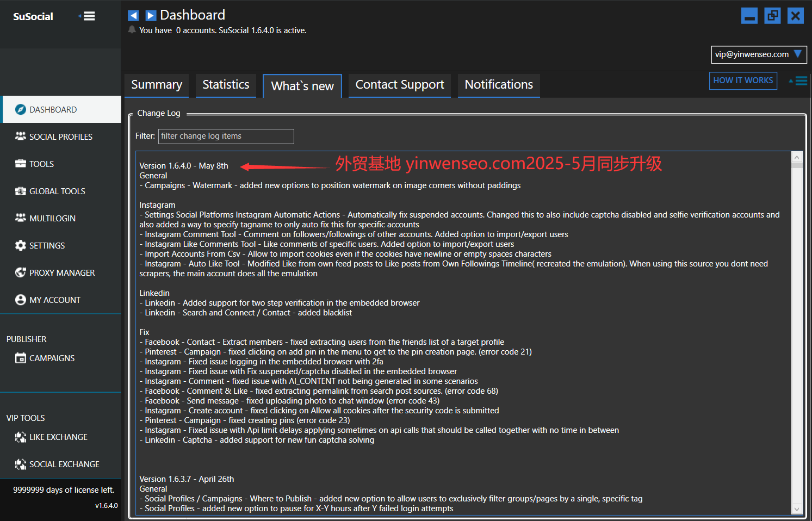Open MY ACCOUNT in the sidebar
The image size is (812, 521).
point(60,300)
